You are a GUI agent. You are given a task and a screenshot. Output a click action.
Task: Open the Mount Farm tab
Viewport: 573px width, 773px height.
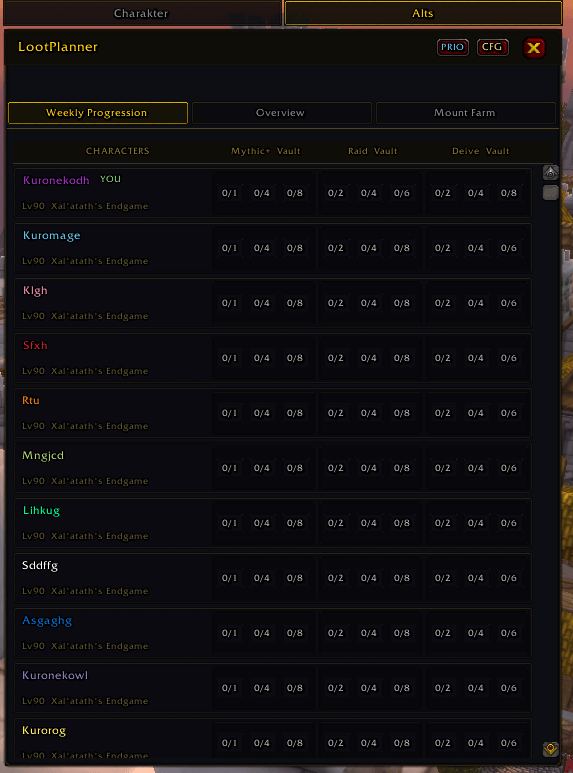465,113
